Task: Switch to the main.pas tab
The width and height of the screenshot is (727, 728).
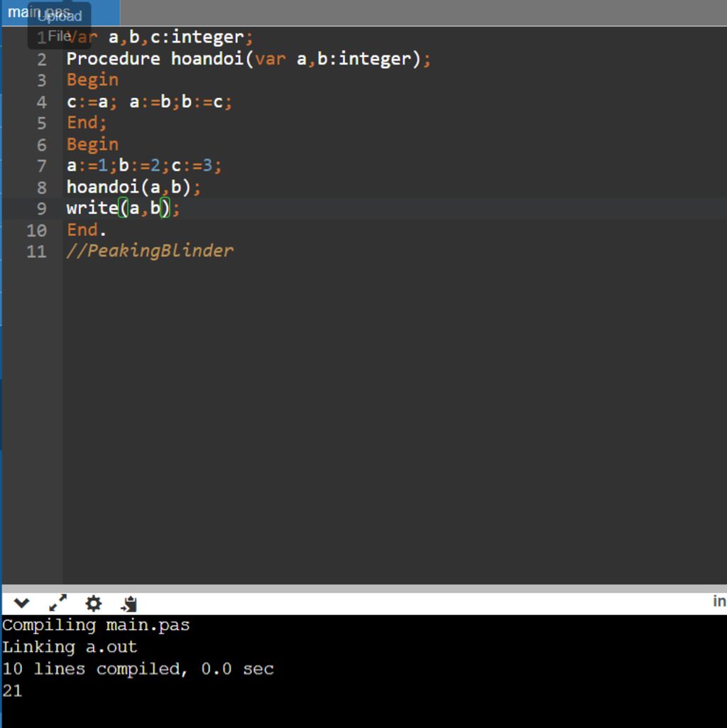Action: (60, 13)
